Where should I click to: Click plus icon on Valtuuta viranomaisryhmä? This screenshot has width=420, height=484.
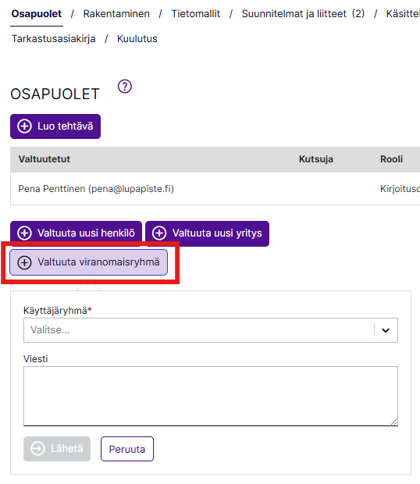[24, 262]
